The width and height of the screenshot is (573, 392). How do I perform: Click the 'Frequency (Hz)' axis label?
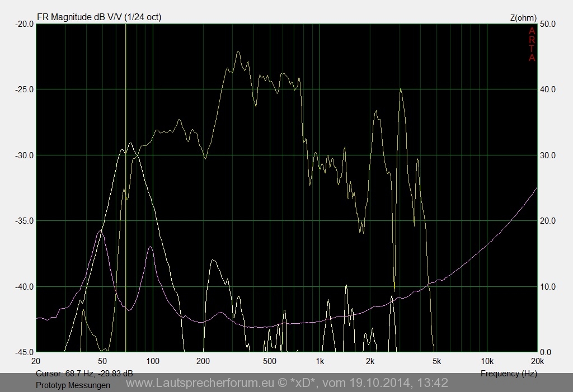(x=508, y=374)
